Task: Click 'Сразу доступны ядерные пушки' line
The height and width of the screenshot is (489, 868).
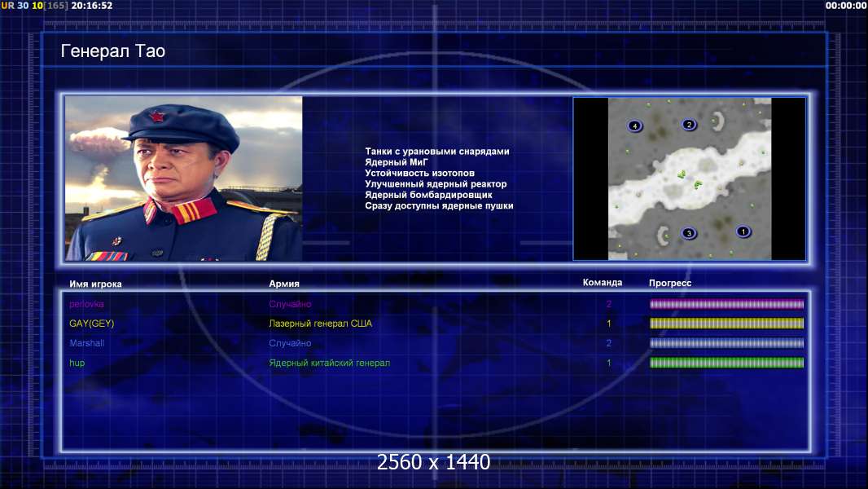Action: pos(439,205)
